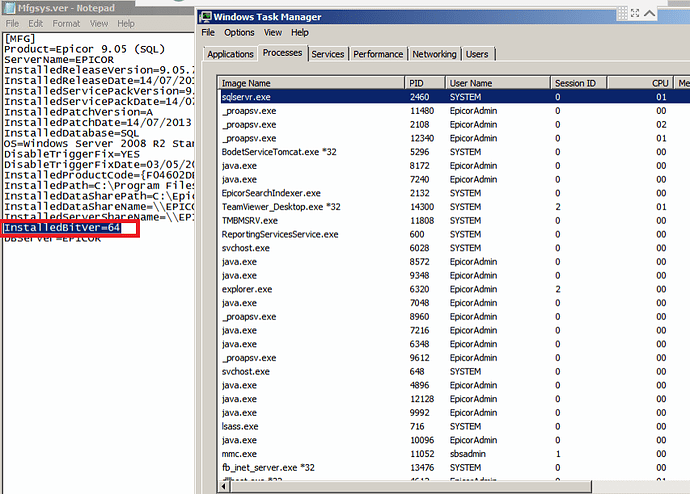Sort processes by Image Name column
Viewport: 690px width, 494px height.
[x=311, y=83]
